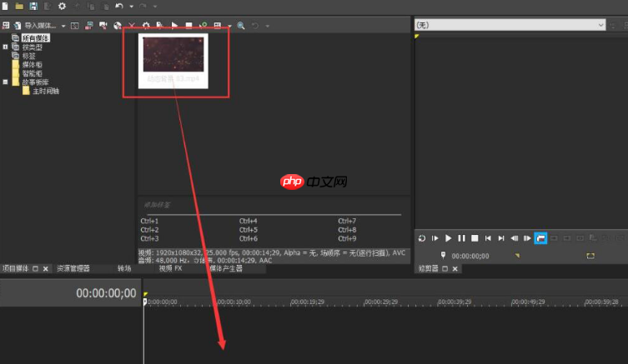Open the project Properties gear icon
Screen dimensions: 628x364
61,6
